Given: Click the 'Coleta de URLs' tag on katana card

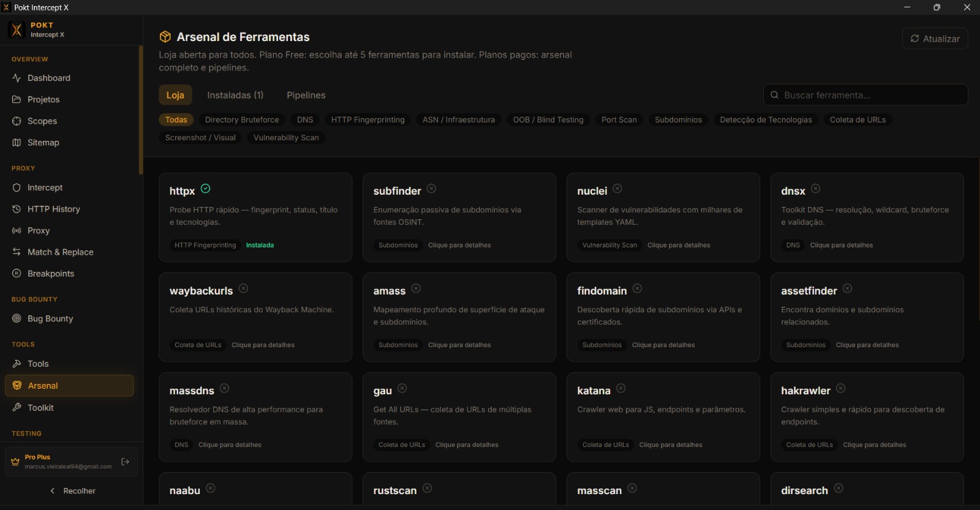Looking at the screenshot, I should click(606, 445).
